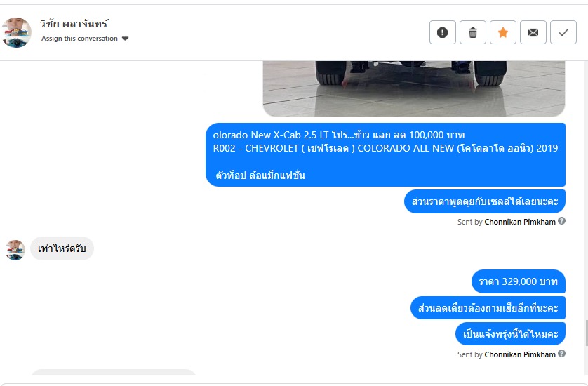Select the customer message เท่าไหร่ครับ

[x=62, y=248]
